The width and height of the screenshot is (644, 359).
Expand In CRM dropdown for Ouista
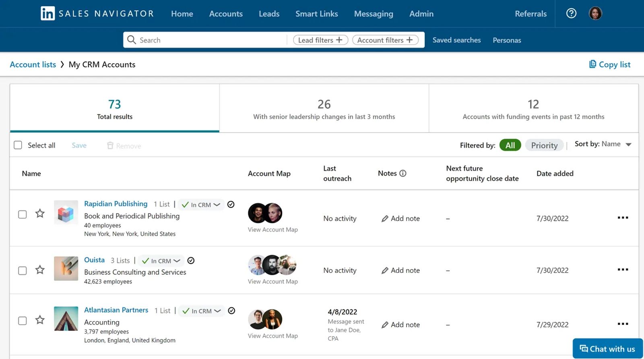[161, 261]
